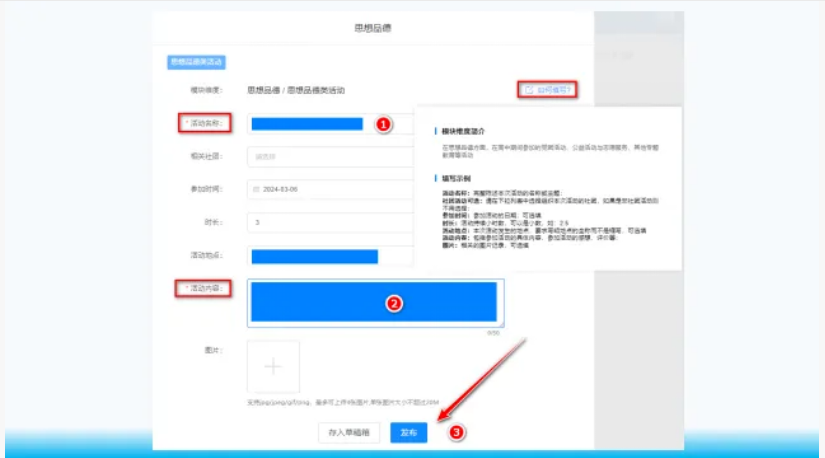
Task: Click into the 时长 input field
Action: (330, 221)
